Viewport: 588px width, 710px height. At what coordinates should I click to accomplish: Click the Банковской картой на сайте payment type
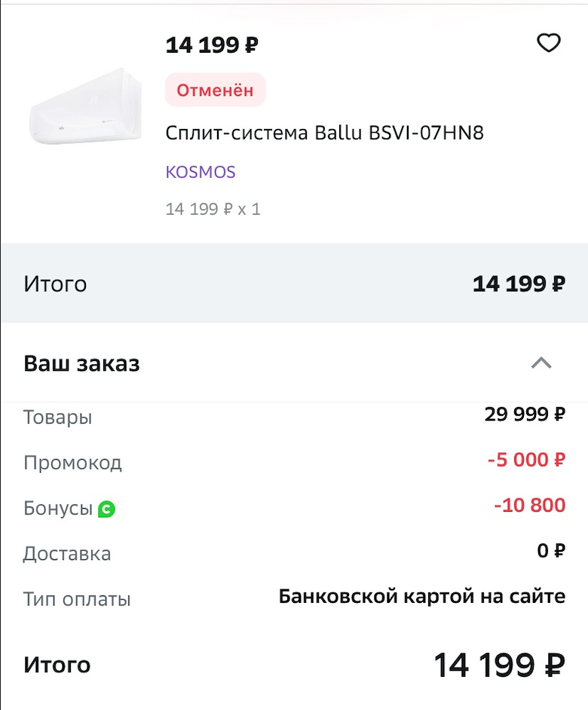(x=421, y=597)
